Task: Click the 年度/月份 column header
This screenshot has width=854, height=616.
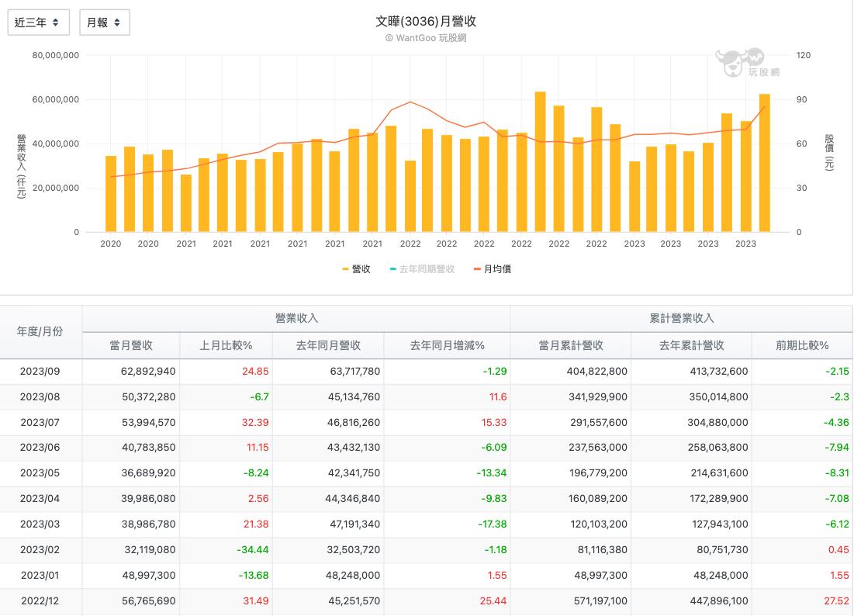Action: (40, 331)
